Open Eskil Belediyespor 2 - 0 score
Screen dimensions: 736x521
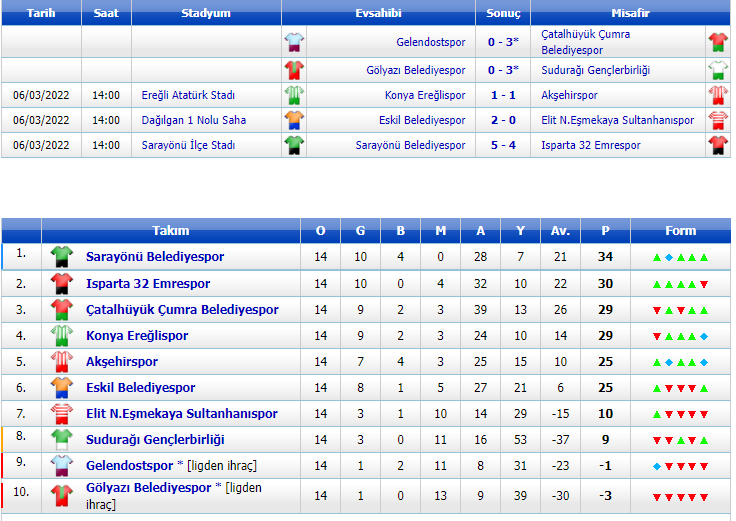[x=503, y=120]
